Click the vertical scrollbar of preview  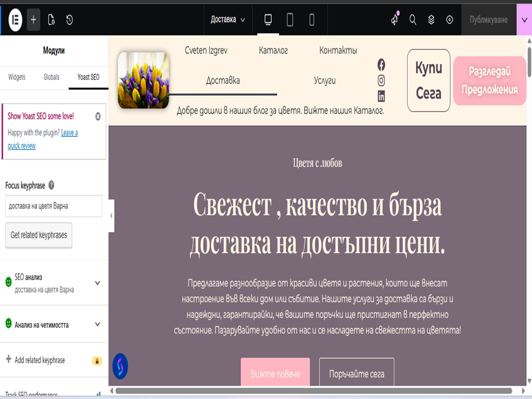pos(529,62)
